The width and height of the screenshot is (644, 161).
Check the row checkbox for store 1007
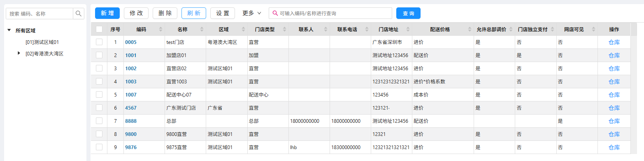pos(99,94)
